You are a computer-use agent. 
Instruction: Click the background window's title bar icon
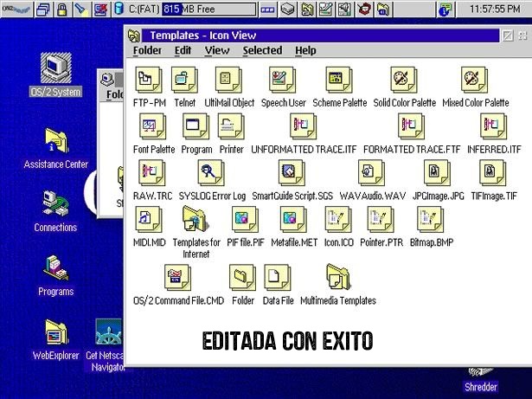107,80
